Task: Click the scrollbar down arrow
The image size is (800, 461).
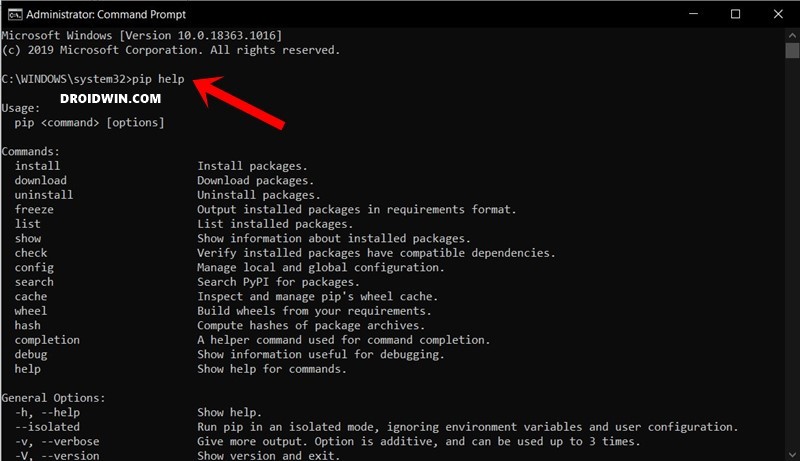Action: pos(792,454)
